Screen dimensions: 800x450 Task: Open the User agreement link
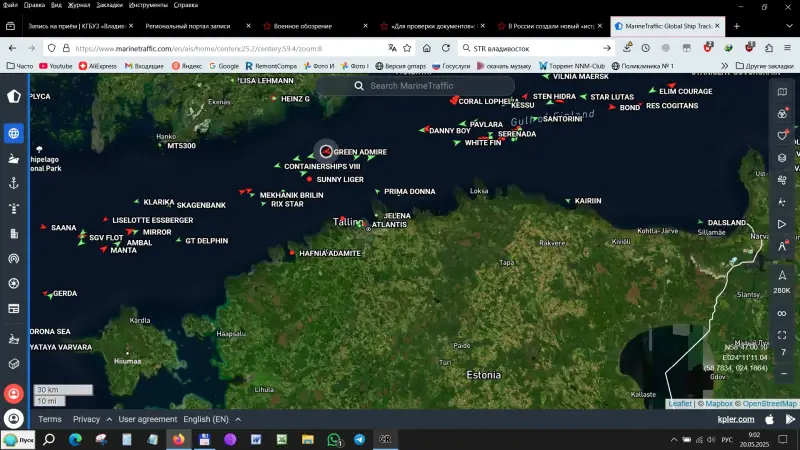coord(147,419)
